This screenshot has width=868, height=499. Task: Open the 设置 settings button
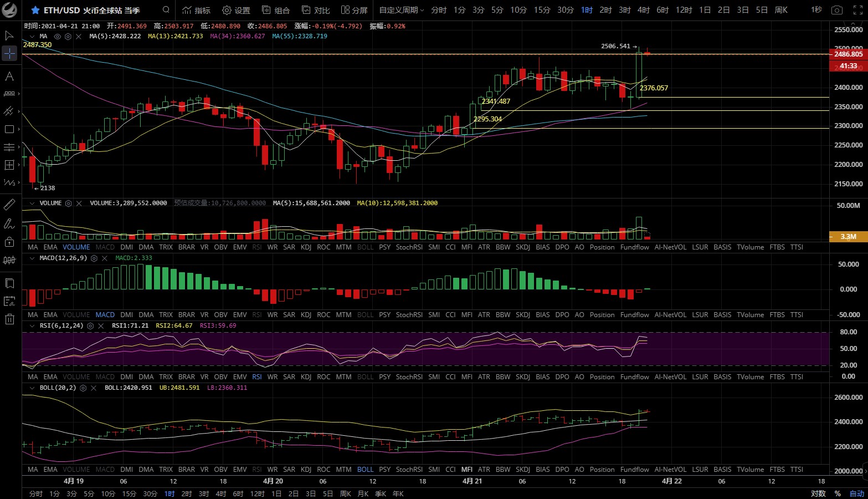click(236, 11)
